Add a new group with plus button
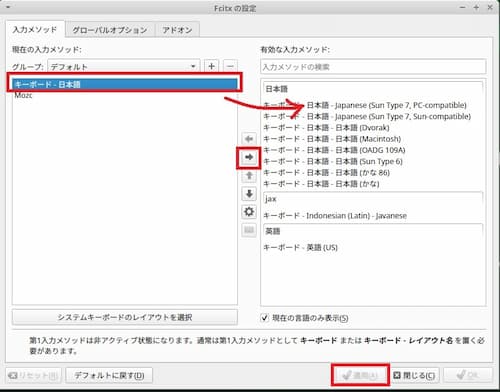Viewport: 500px width, 392px height. pos(211,66)
